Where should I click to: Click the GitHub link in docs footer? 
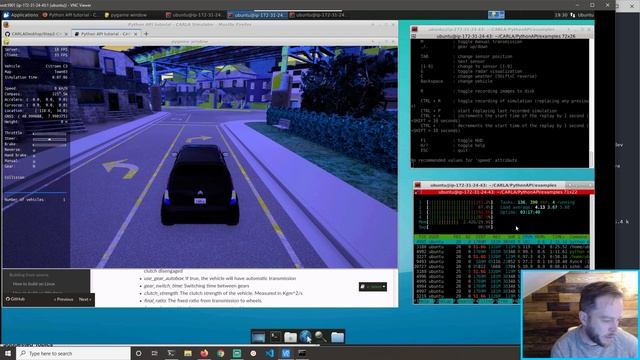pyautogui.click(x=15, y=299)
